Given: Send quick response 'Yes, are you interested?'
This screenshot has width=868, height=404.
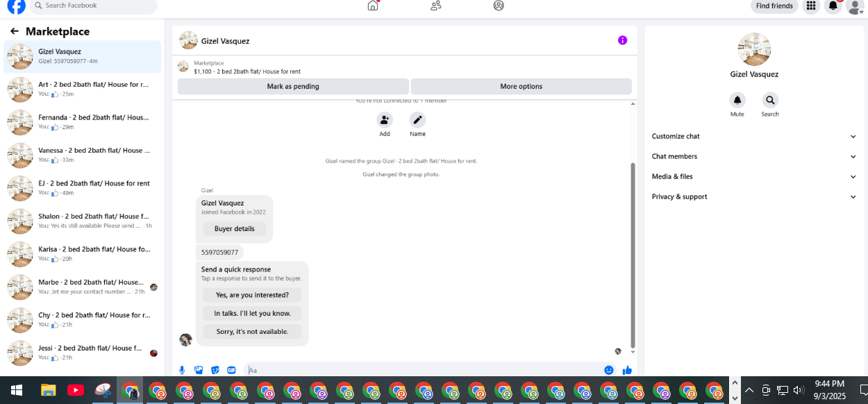Looking at the screenshot, I should tap(252, 295).
